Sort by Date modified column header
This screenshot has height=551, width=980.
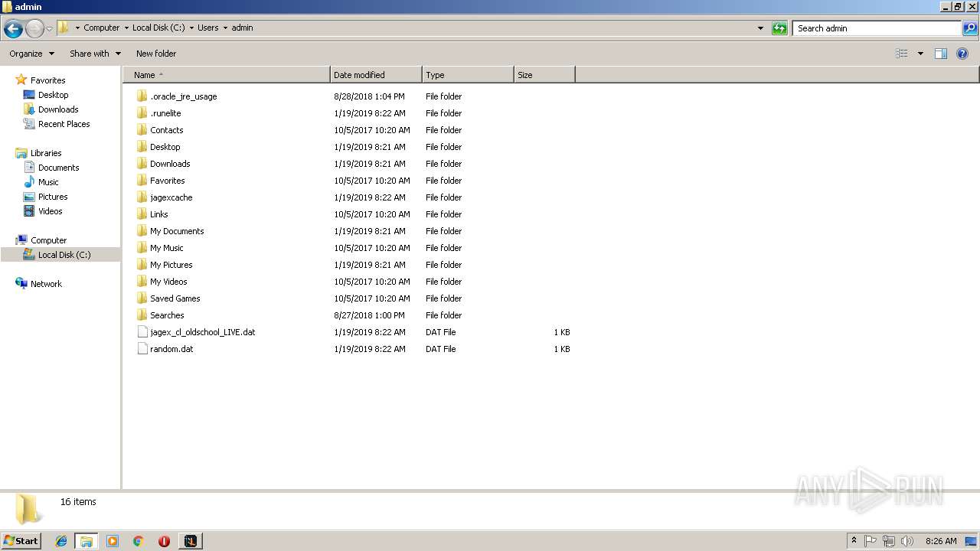pyautogui.click(x=376, y=75)
